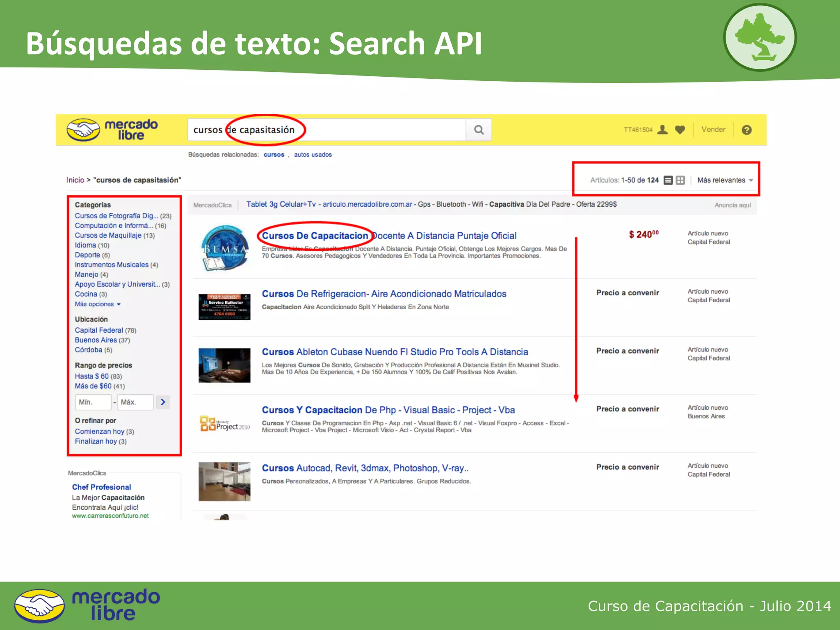Filter by Computación e Informá... category
The height and width of the screenshot is (630, 840).
coord(114,226)
